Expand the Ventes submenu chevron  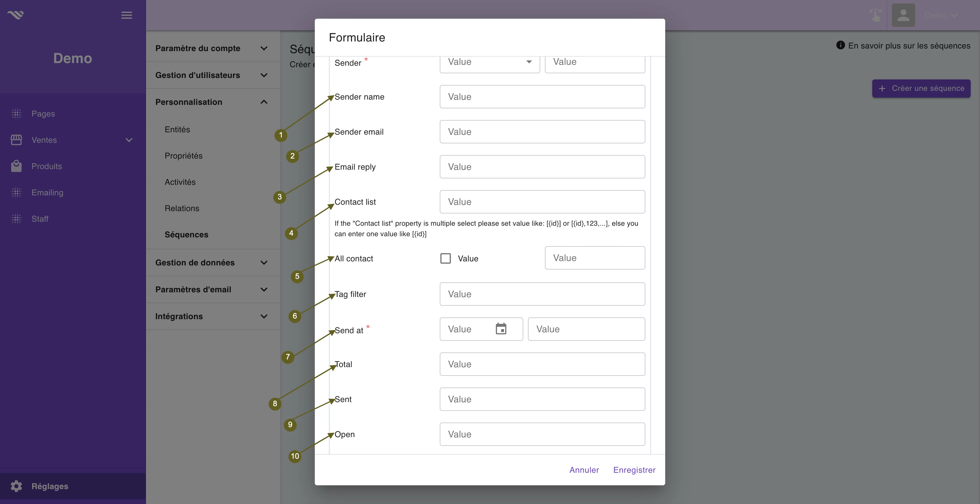point(129,140)
